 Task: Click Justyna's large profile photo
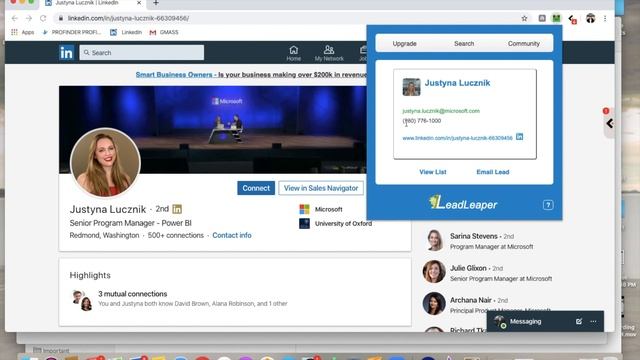[x=105, y=163]
